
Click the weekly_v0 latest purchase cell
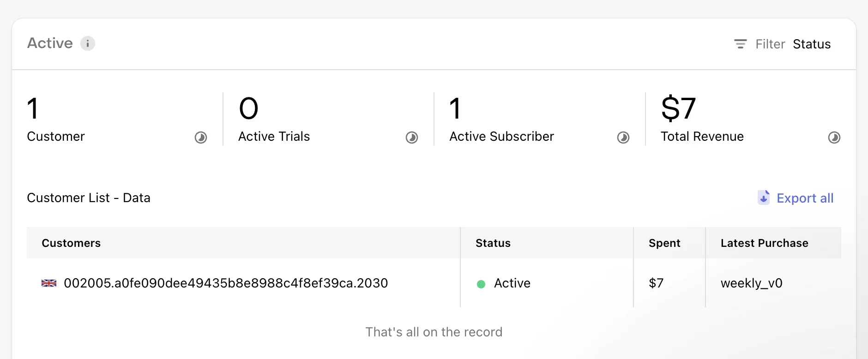coord(751,283)
